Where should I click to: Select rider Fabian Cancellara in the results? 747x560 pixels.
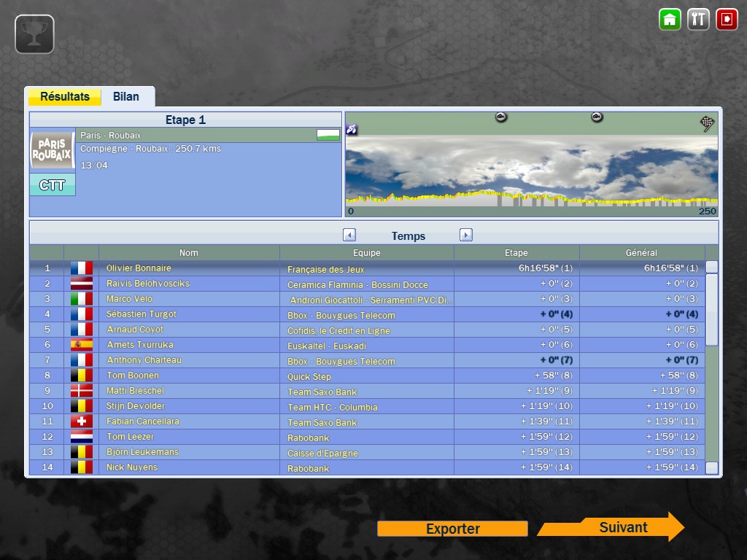(142, 421)
